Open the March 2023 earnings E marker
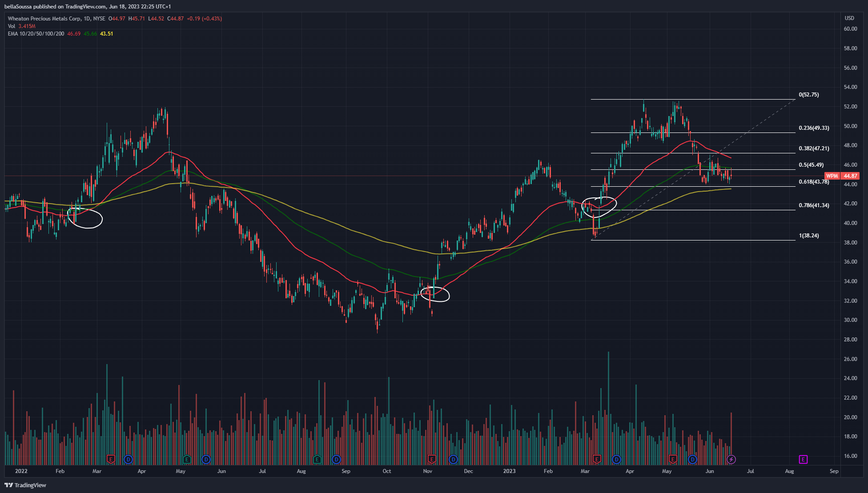The image size is (868, 493). tap(597, 459)
